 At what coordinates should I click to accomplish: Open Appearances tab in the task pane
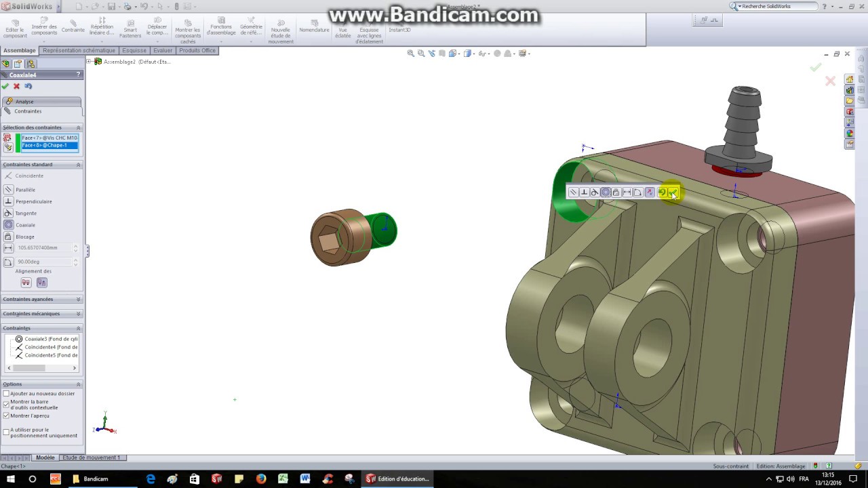[849, 134]
